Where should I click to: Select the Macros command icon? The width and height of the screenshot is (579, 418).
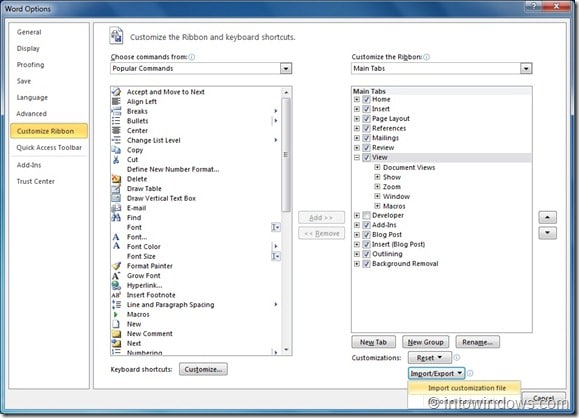[x=116, y=314]
